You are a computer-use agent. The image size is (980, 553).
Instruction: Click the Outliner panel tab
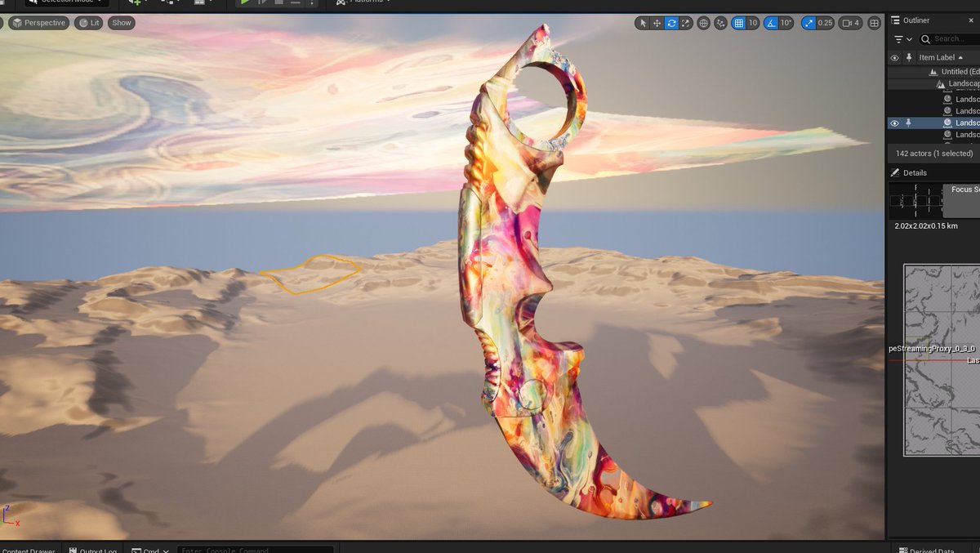point(916,20)
